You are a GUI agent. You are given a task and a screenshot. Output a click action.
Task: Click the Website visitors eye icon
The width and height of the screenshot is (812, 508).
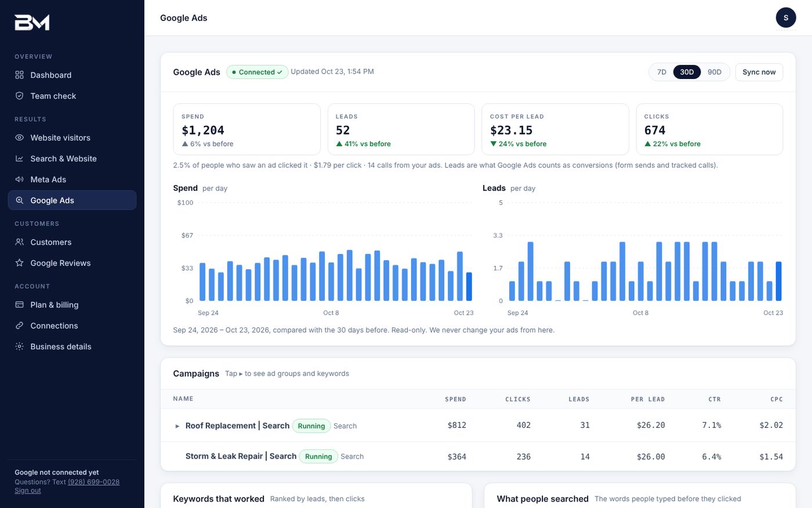(x=19, y=138)
